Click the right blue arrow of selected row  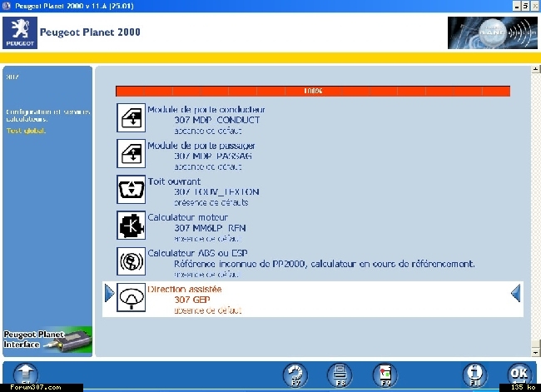(x=515, y=293)
